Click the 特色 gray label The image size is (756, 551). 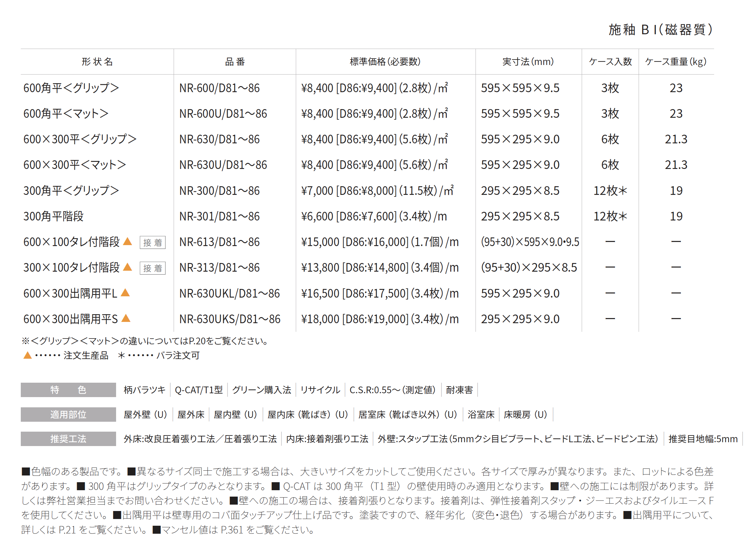coord(68,390)
